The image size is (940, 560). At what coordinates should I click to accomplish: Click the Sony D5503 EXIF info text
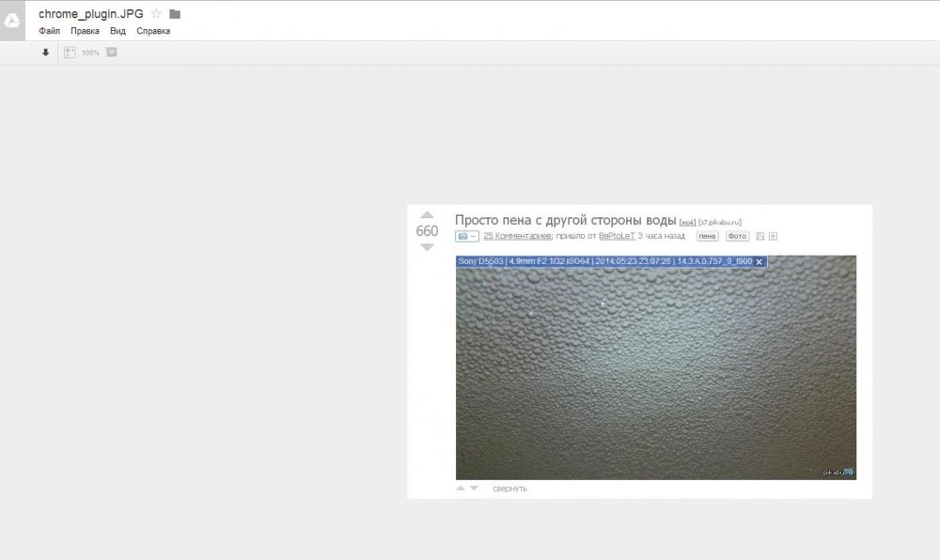(x=604, y=261)
